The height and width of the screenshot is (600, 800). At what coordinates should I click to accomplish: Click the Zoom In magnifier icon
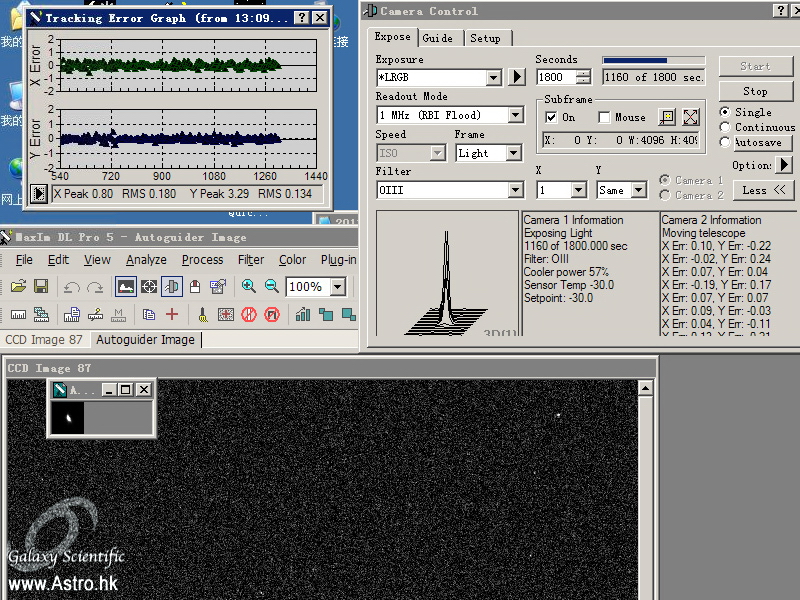(249, 287)
